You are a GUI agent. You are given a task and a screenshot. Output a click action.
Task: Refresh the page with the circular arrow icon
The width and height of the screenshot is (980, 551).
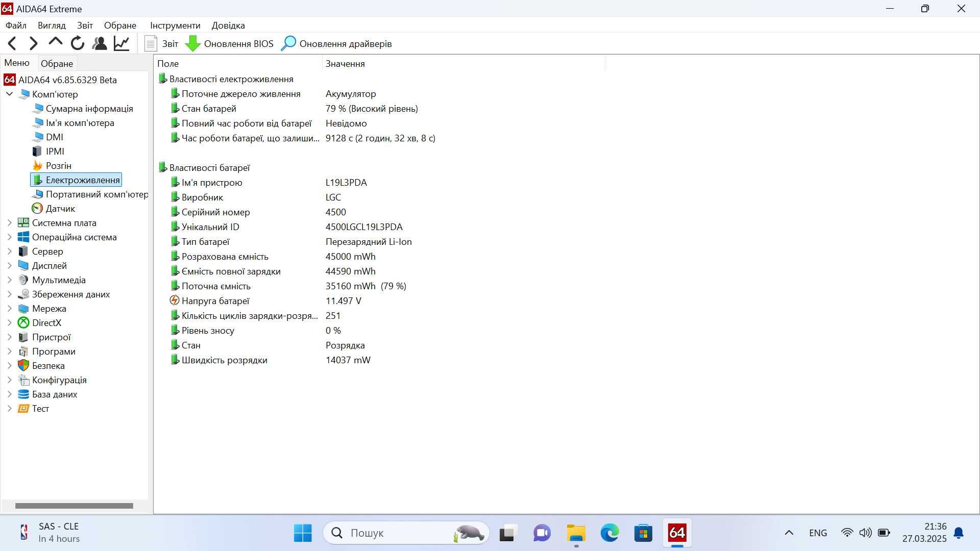[77, 43]
